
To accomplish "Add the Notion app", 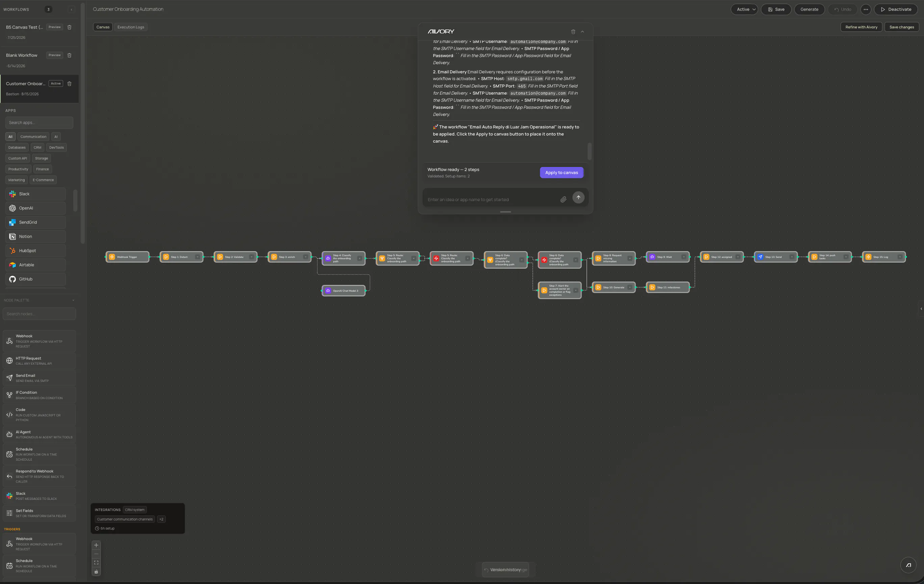I will 35,237.
